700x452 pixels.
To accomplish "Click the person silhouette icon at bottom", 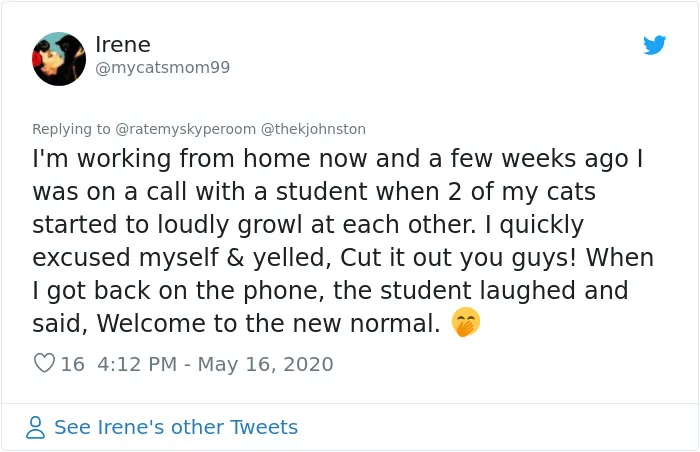I will pos(35,427).
